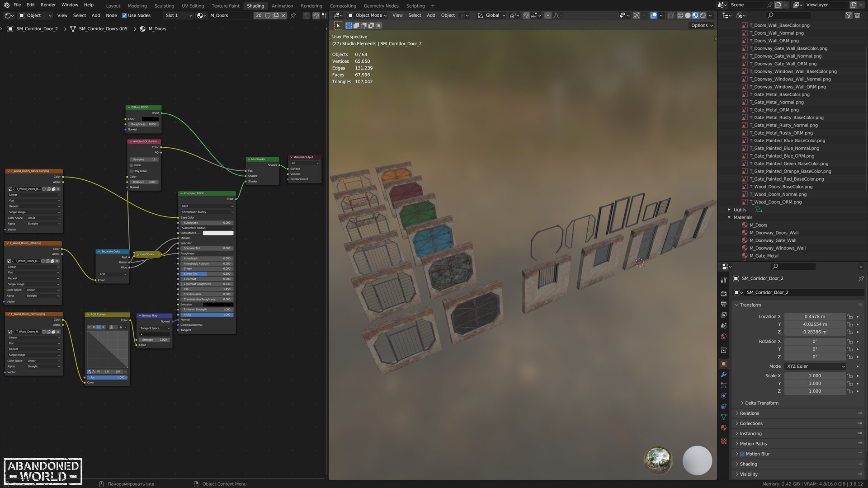Toggle snapping magnet in the 3D viewport
868x488 pixels.
[526, 15]
